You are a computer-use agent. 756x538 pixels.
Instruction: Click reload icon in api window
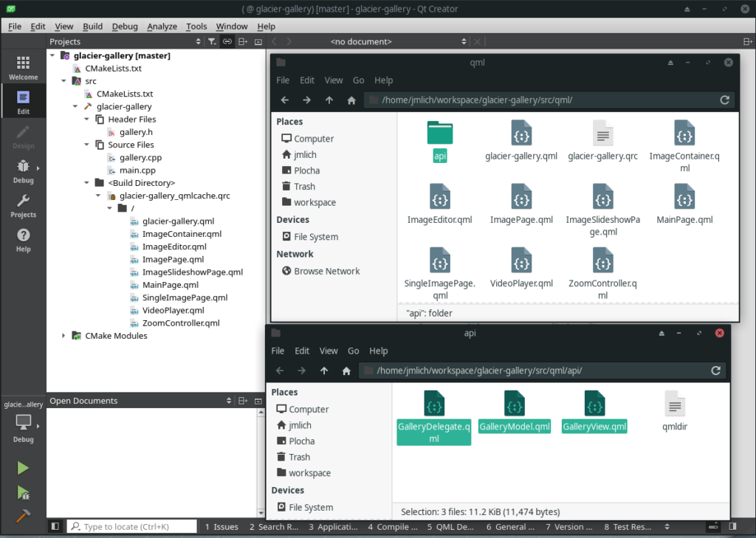coord(715,370)
